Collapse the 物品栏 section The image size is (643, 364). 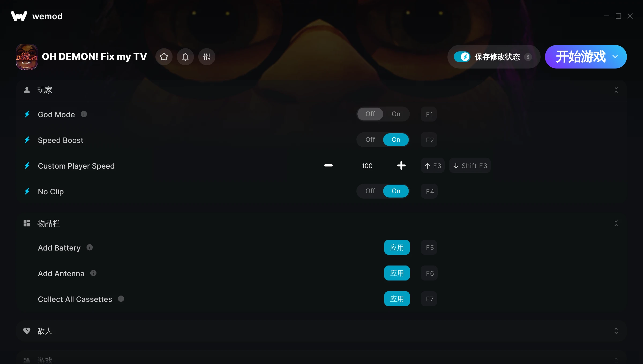coord(616,223)
